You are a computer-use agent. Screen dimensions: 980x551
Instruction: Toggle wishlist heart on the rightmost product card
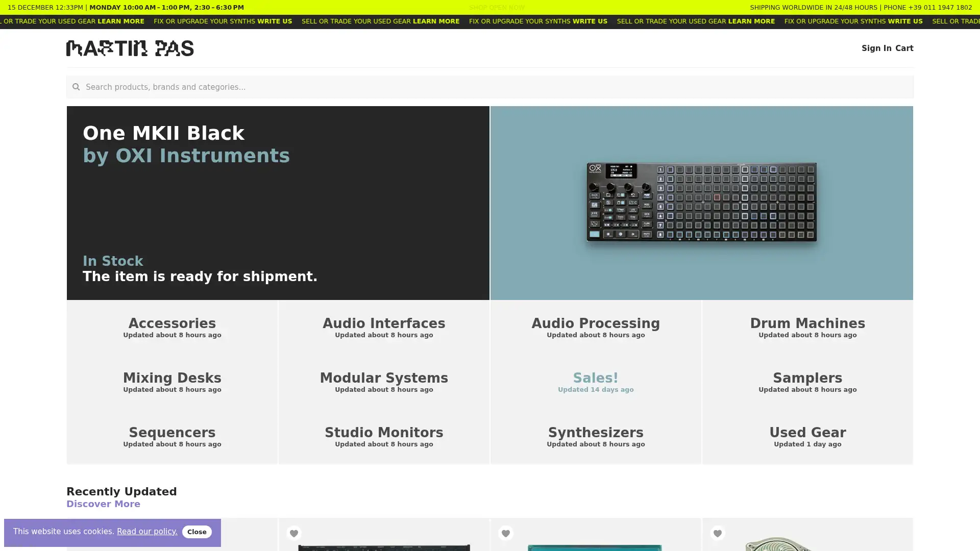click(718, 534)
